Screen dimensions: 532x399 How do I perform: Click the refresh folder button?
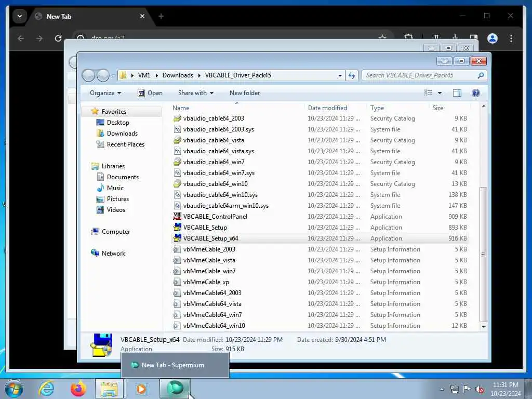point(352,75)
